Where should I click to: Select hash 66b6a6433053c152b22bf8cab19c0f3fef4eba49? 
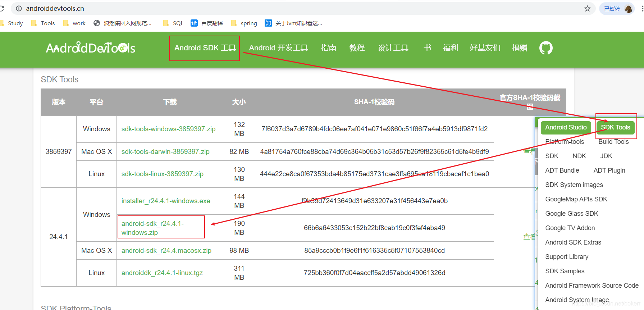coord(374,228)
